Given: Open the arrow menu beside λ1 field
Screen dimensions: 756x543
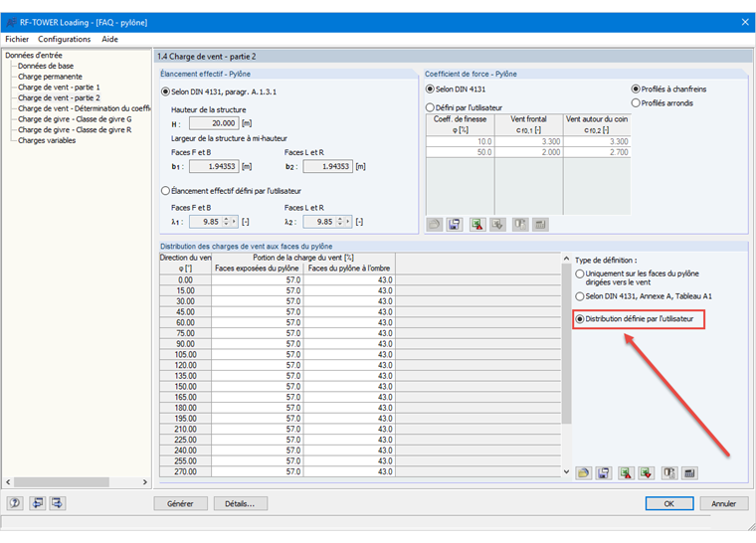Looking at the screenshot, I should 235,222.
